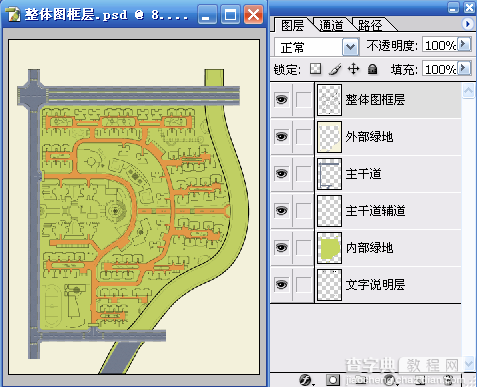
Task: Enable lock position move icon
Action: click(353, 69)
